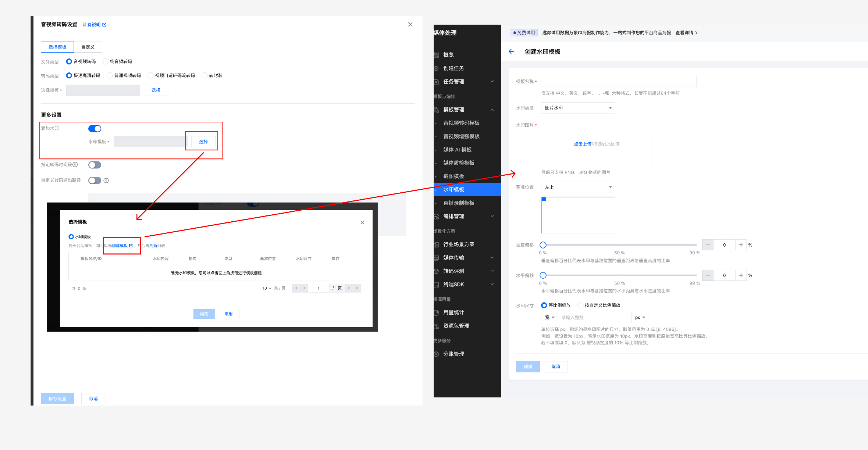Turn off the 添加水印 switch

[95, 129]
